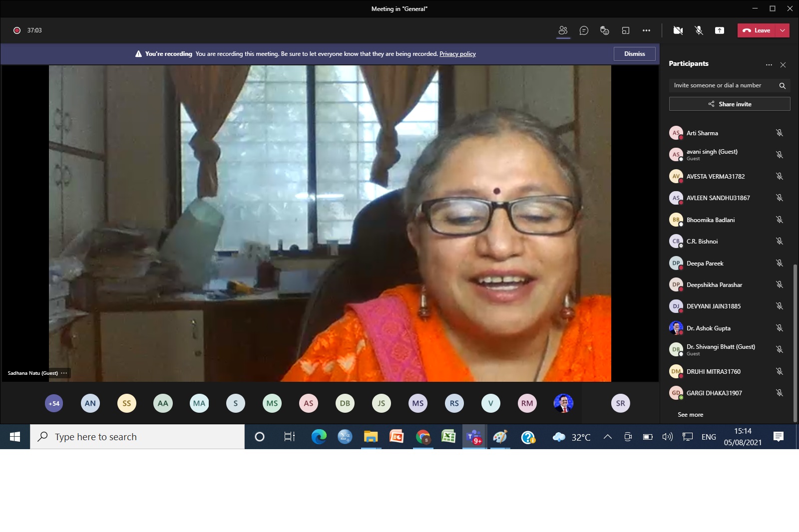Viewport: 799px width, 532px height.
Task: Expand the participant list with See more
Action: pos(690,415)
